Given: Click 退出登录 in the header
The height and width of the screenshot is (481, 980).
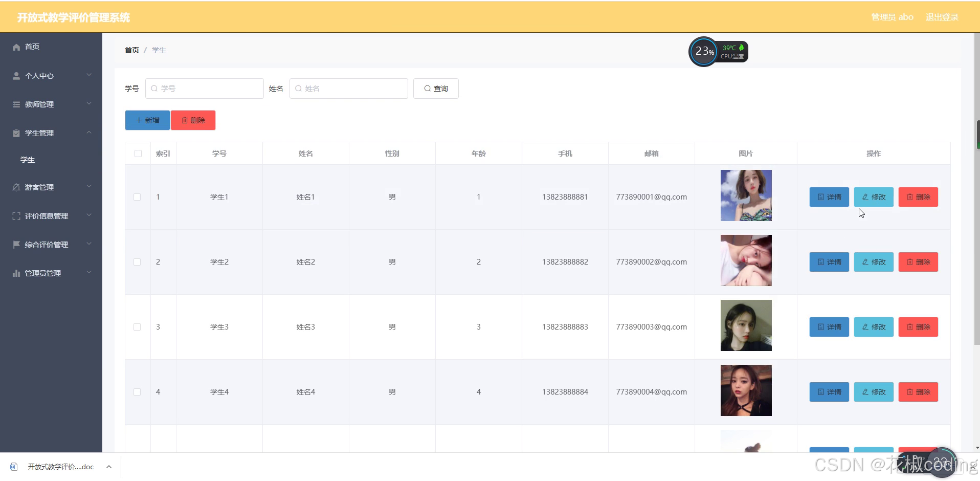Looking at the screenshot, I should [x=942, y=17].
